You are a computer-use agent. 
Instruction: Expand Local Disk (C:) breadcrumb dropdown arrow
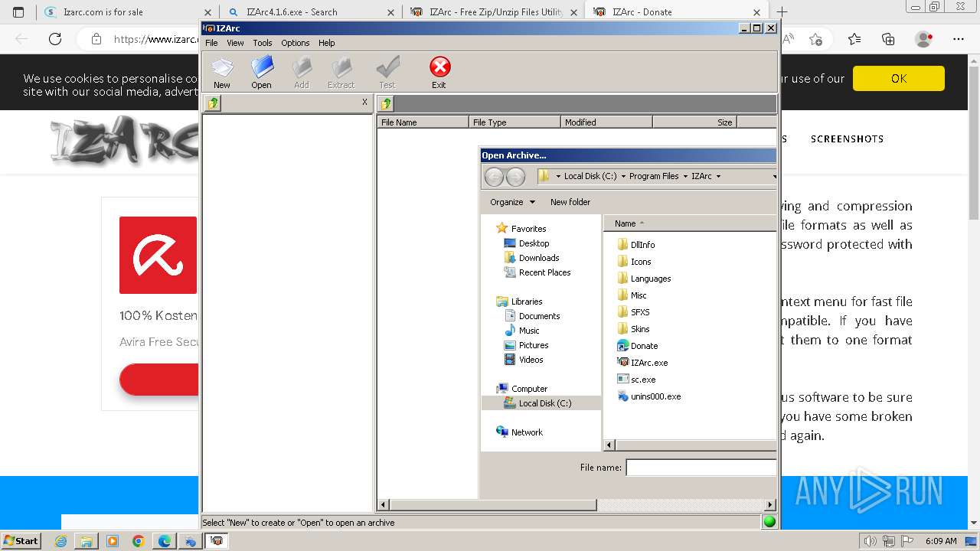622,177
